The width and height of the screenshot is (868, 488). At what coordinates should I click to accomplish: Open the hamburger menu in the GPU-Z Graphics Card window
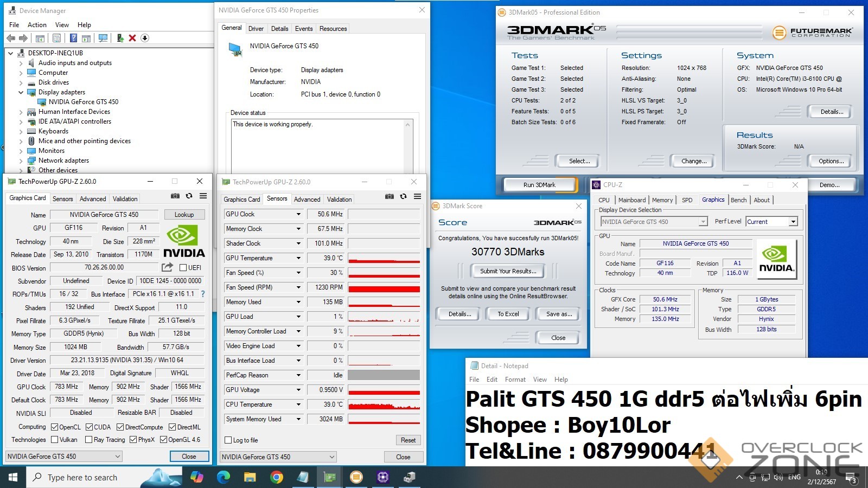click(x=203, y=196)
